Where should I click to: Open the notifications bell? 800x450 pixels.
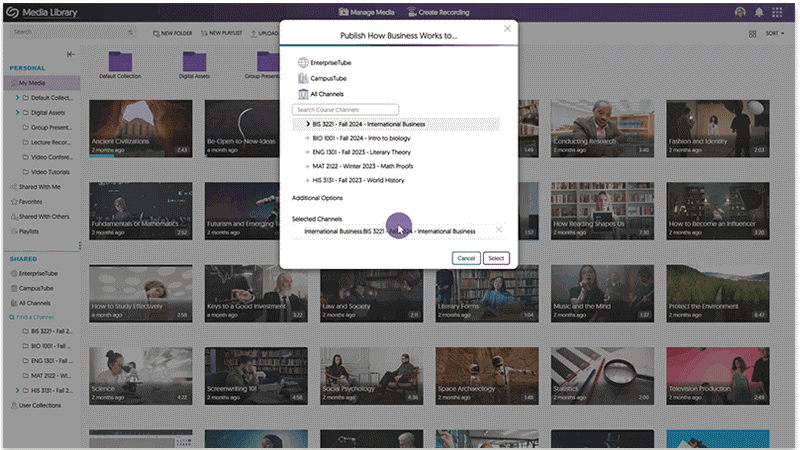coord(759,11)
